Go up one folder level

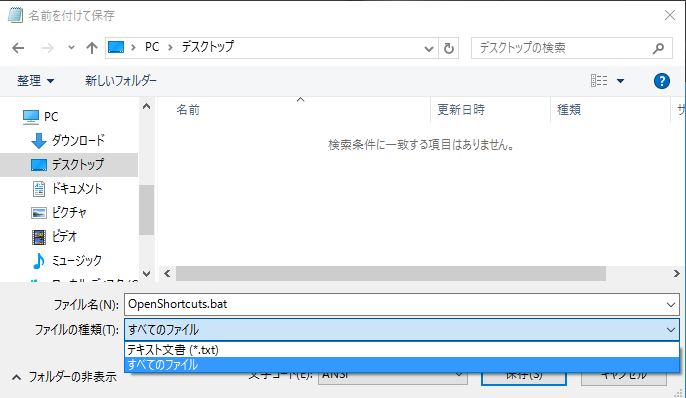92,48
